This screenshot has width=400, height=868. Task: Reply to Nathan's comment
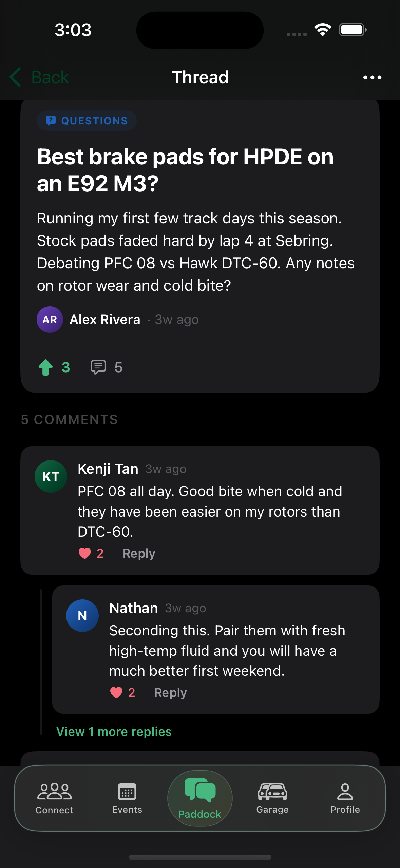tap(171, 693)
